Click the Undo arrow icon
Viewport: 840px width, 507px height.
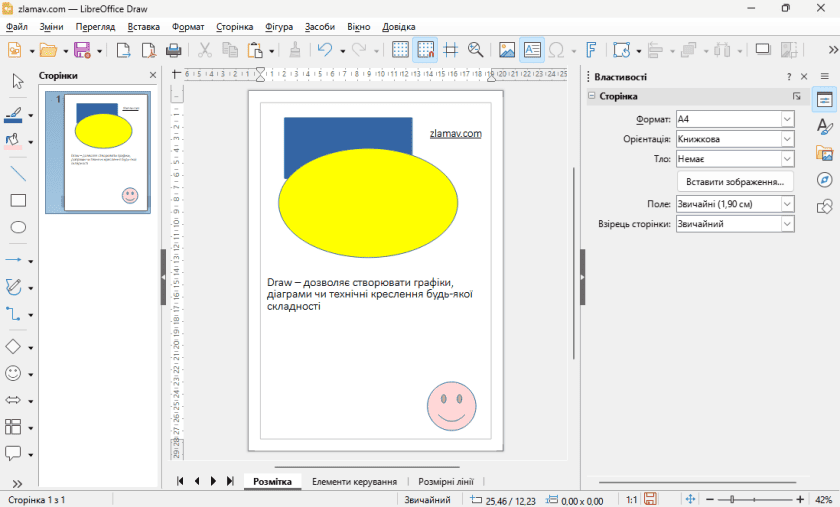(324, 49)
